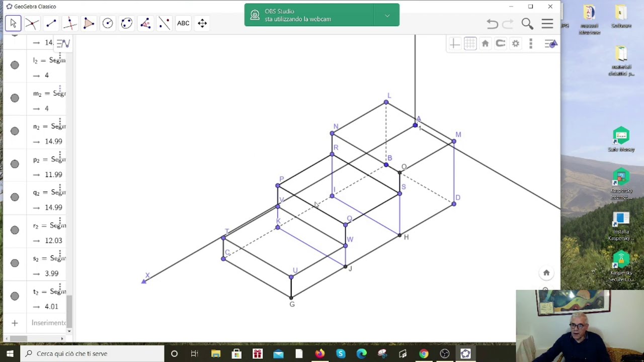
Task: Click value 4.01 of segment t₂
Action: [x=51, y=306]
